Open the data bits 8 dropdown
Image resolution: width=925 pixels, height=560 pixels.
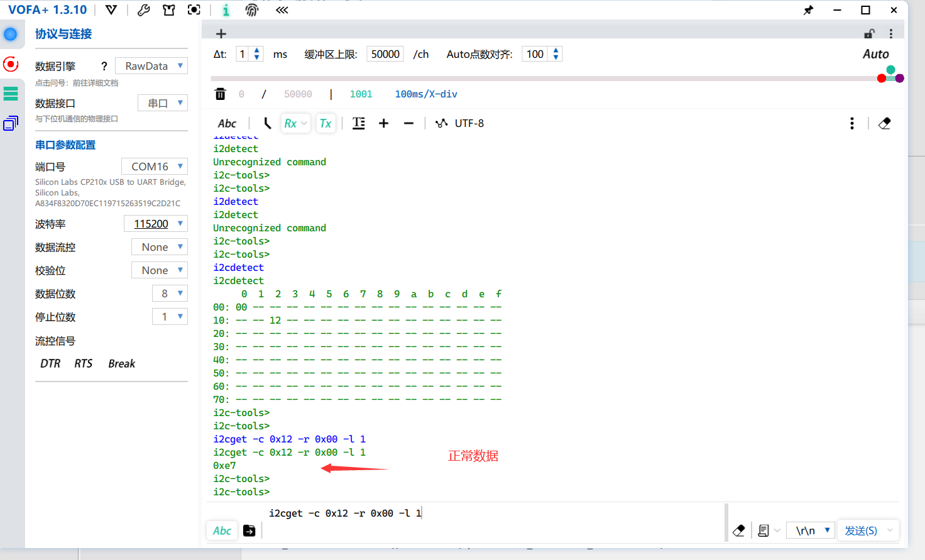point(170,294)
